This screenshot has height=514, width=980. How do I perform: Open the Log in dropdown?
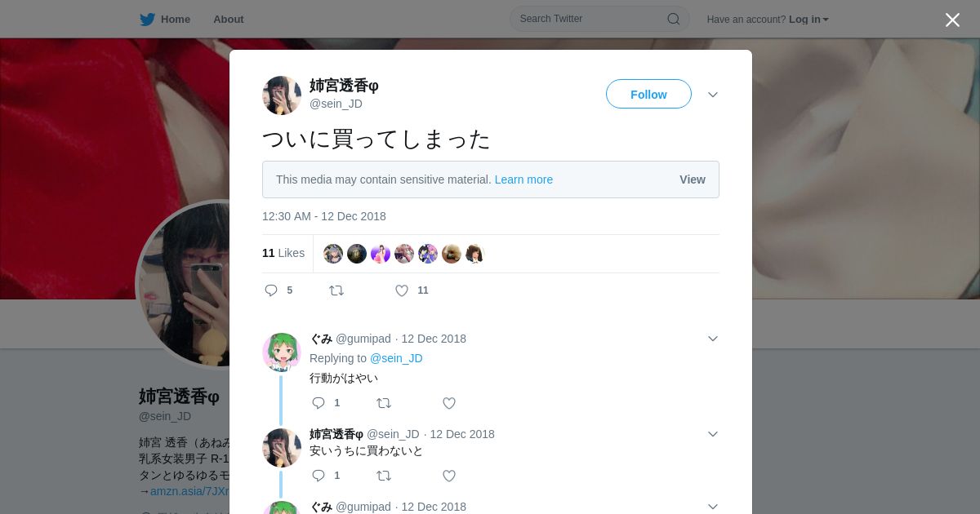click(x=808, y=20)
